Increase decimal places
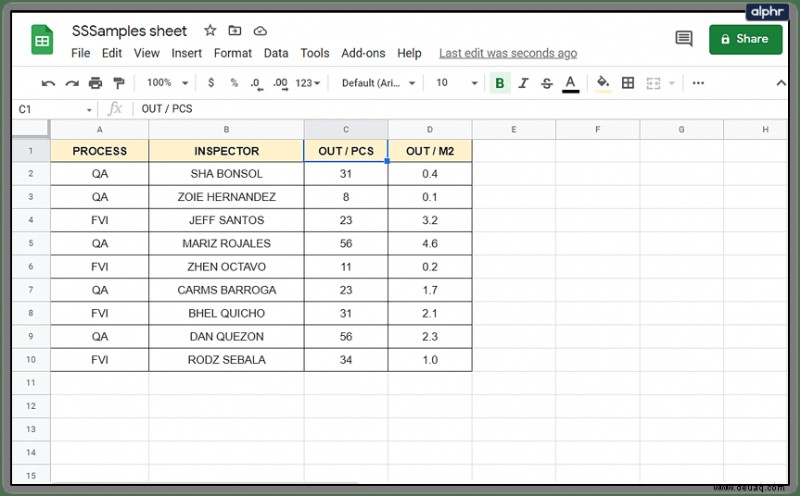The height and width of the screenshot is (496, 800). (x=280, y=84)
